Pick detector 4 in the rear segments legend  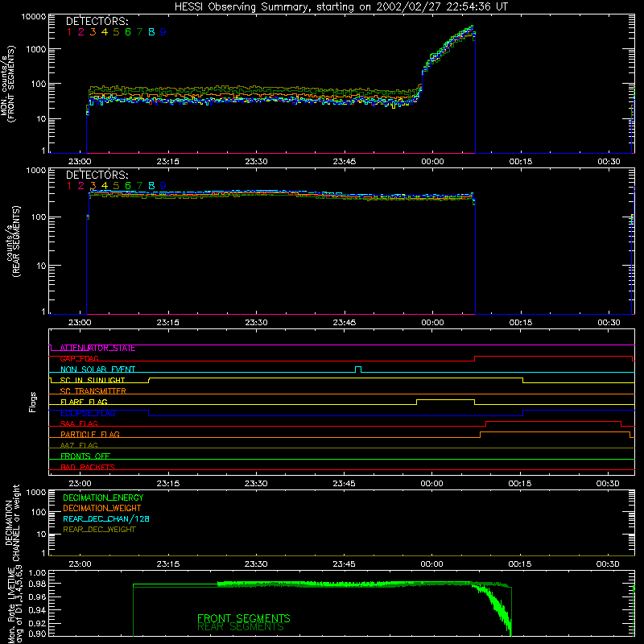click(105, 186)
